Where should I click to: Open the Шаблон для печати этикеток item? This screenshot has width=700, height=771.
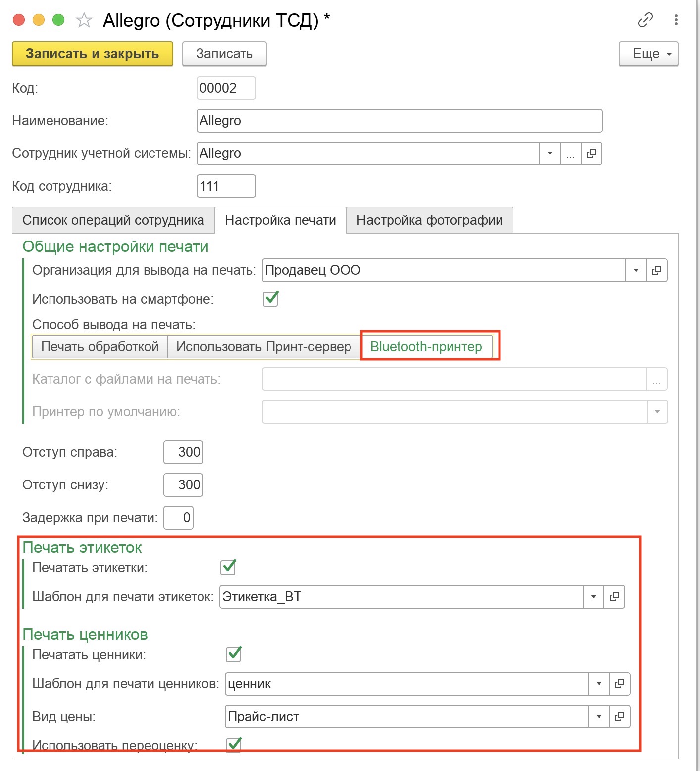coord(614,597)
